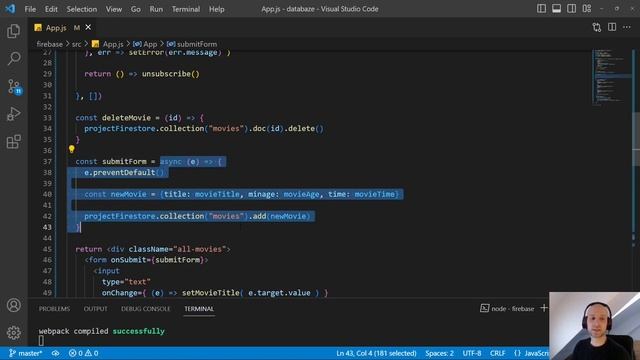Open the View menu

click(x=114, y=9)
